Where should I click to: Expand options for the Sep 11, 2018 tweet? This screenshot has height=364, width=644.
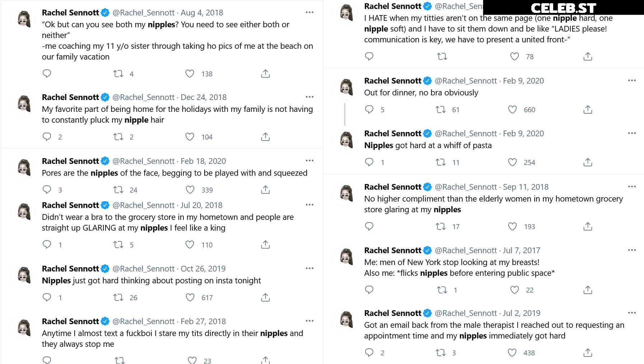click(632, 186)
